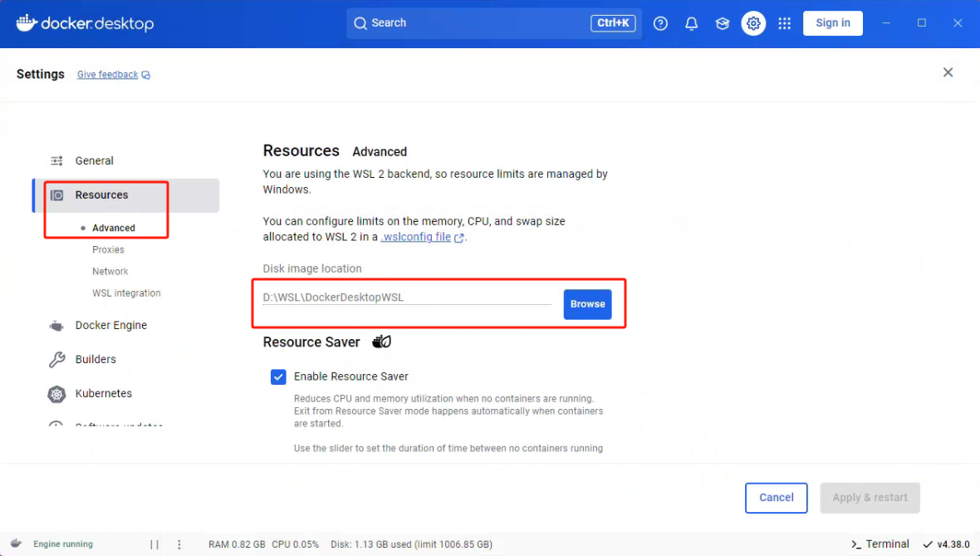Open the General settings tab
This screenshot has height=556, width=980.
coord(94,160)
